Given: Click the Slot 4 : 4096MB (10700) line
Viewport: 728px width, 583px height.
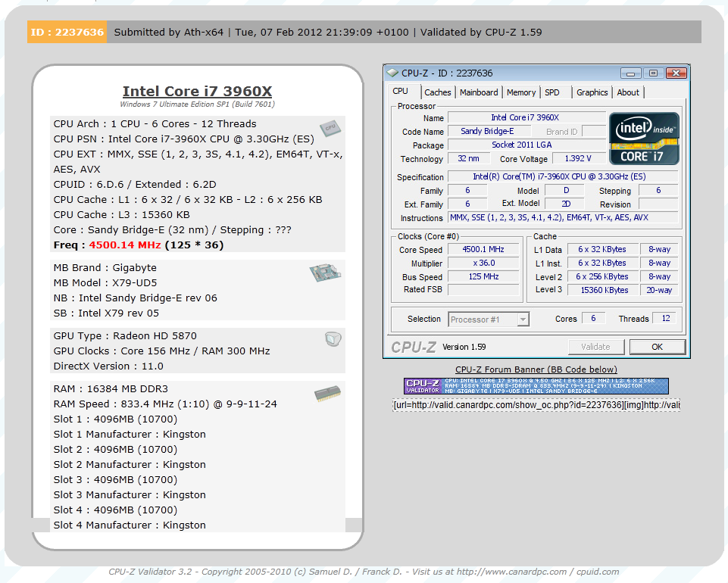Looking at the screenshot, I should 115,510.
